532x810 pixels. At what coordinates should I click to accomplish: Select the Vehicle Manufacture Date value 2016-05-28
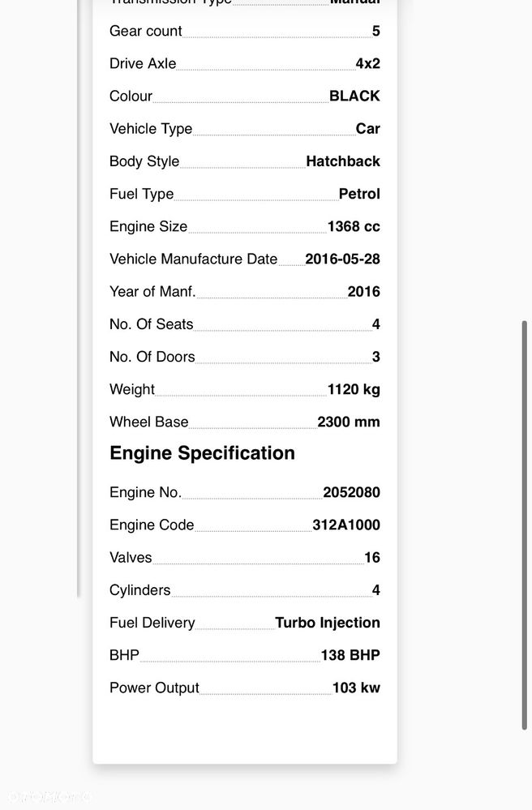342,259
